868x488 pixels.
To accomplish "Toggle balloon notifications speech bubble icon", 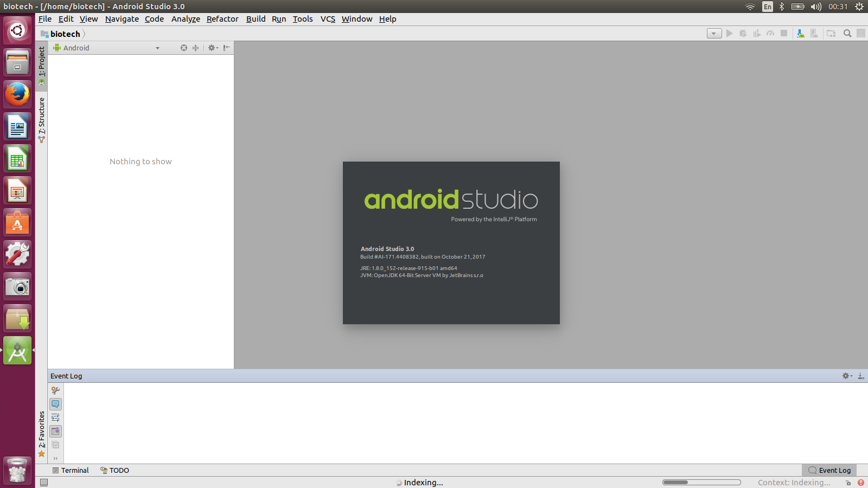I will (x=55, y=404).
